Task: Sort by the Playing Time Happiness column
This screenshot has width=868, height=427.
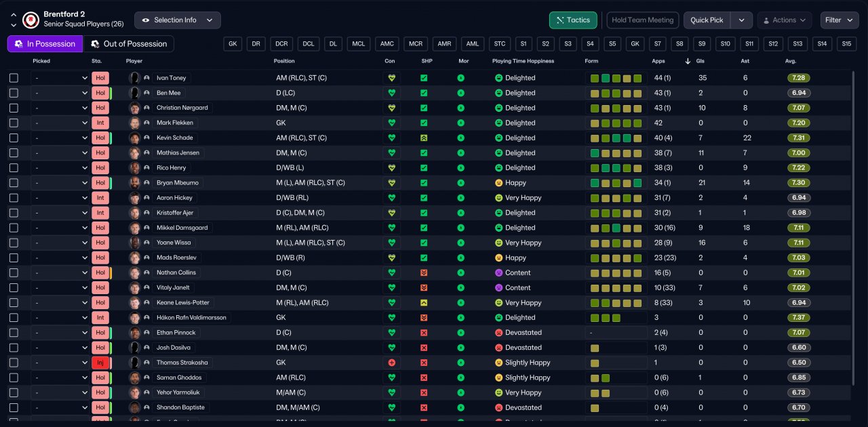Action: [x=523, y=61]
